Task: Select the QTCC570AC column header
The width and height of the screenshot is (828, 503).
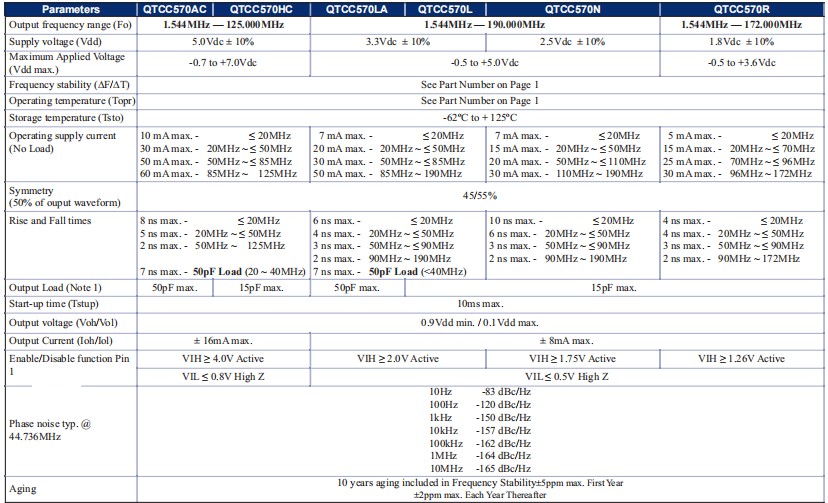Action: 180,8
